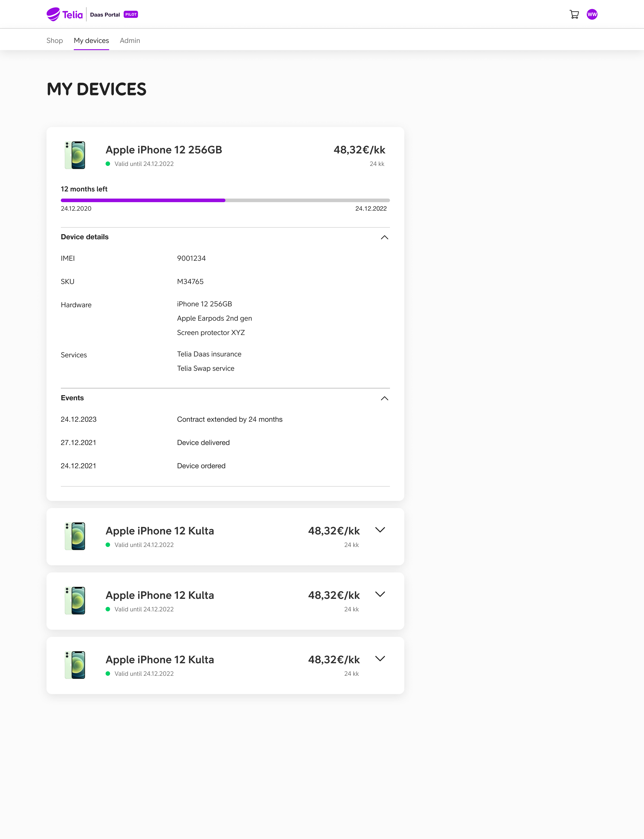
Task: Go to the Shop tab
Action: pyautogui.click(x=54, y=41)
